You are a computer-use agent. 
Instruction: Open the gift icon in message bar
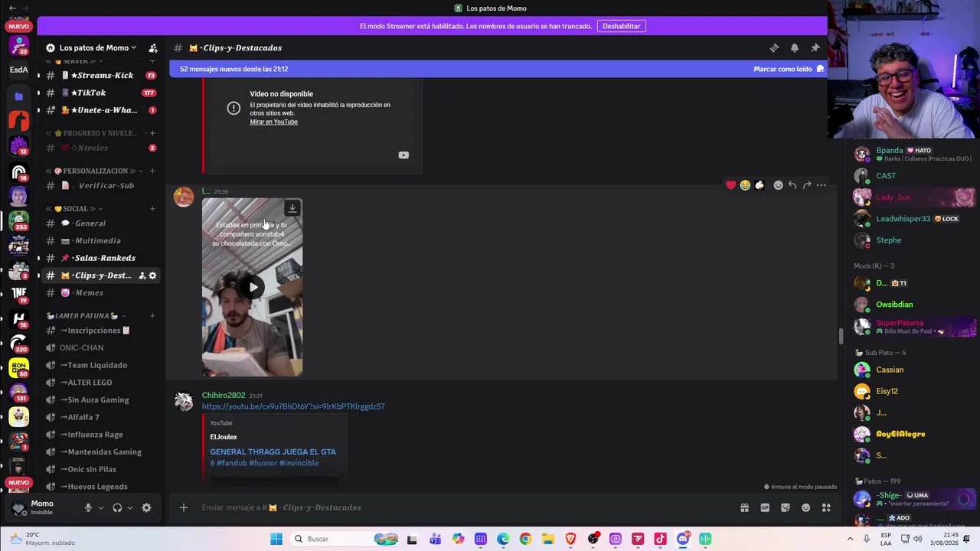pyautogui.click(x=744, y=507)
